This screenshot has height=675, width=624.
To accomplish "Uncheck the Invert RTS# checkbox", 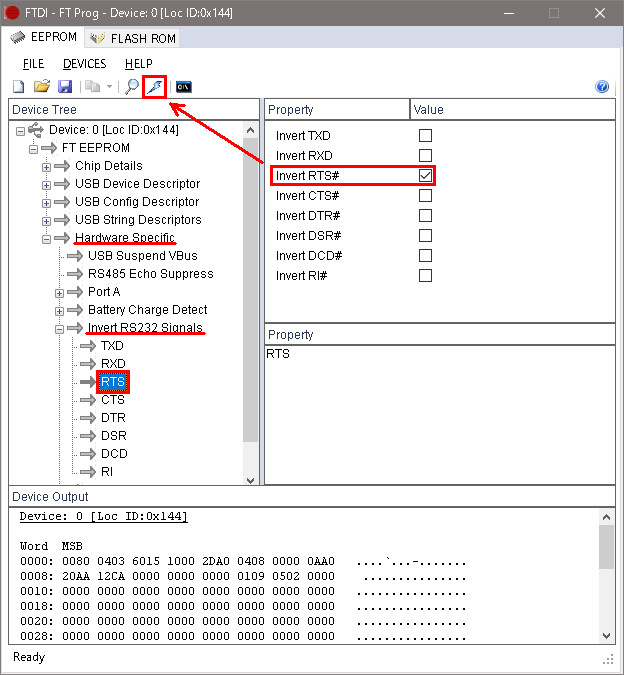I will click(425, 176).
